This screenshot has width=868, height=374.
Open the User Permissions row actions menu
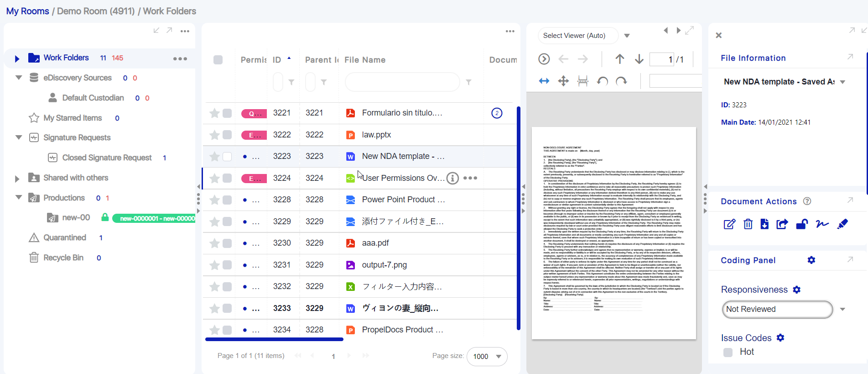[x=470, y=178]
